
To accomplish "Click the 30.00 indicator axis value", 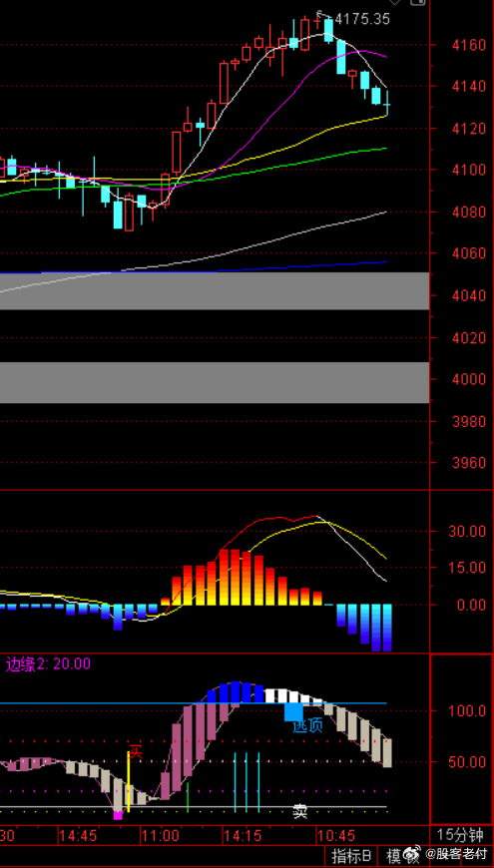I will point(467,532).
